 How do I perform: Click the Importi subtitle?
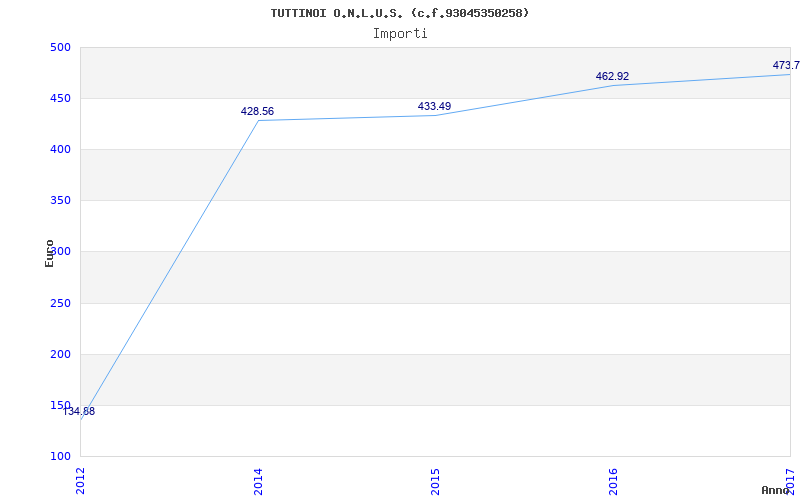pos(400,33)
